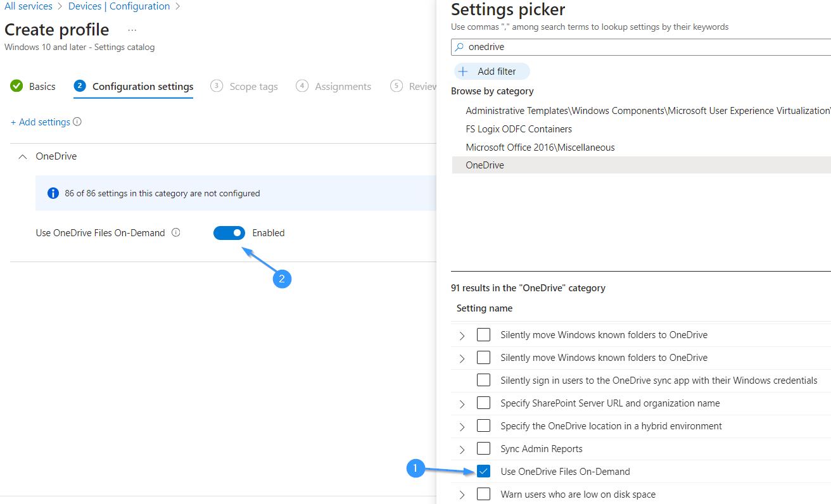Click the search magnifier icon in Settings picker
The width and height of the screenshot is (831, 504).
[460, 47]
